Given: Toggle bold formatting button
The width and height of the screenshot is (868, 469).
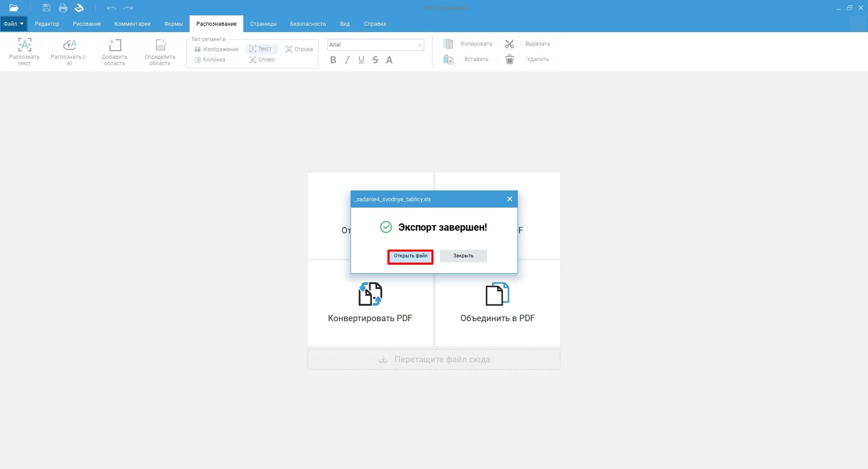Looking at the screenshot, I should point(333,60).
